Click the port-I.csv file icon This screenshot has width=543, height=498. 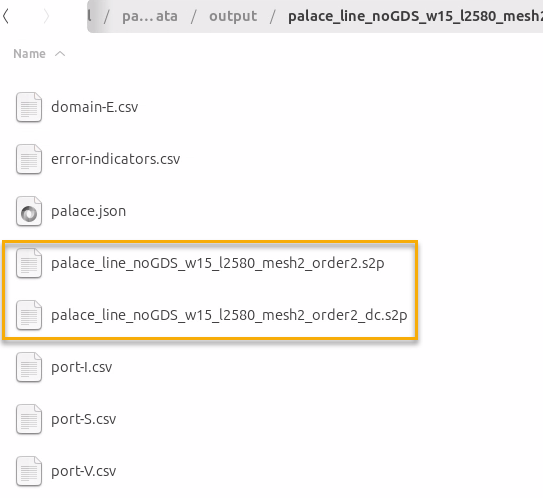(29, 367)
